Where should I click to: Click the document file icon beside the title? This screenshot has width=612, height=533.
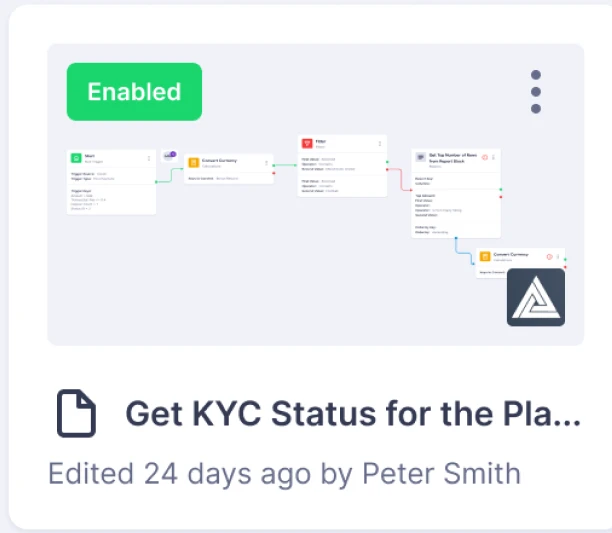[75, 414]
